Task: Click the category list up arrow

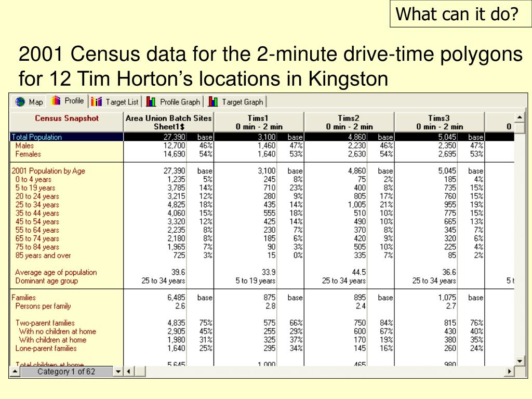Action: click(15, 371)
